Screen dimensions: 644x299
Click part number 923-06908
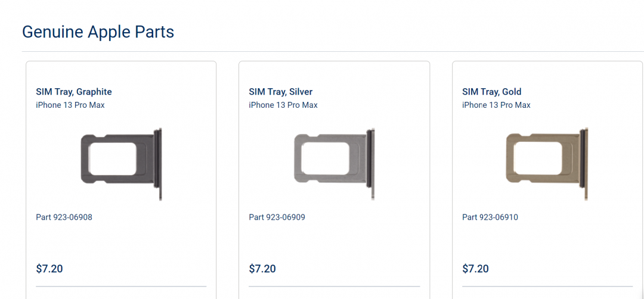tap(64, 217)
